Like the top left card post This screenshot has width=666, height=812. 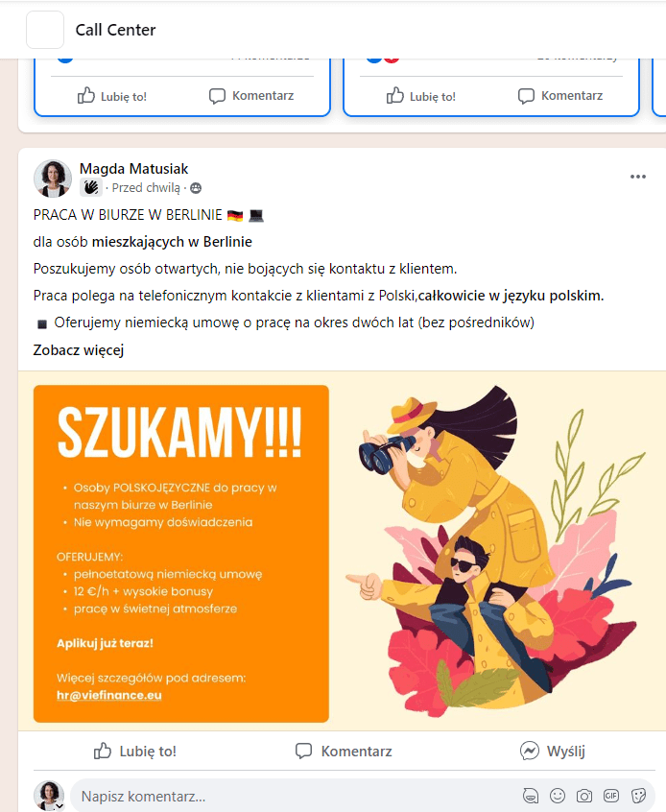112,96
